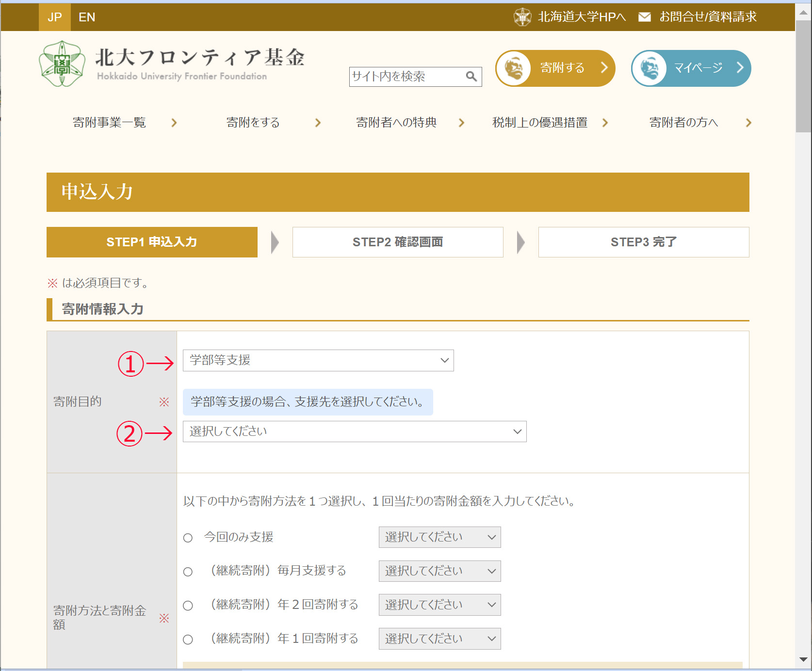
Task: Select 今回のみ支援 radio button
Action: click(188, 538)
